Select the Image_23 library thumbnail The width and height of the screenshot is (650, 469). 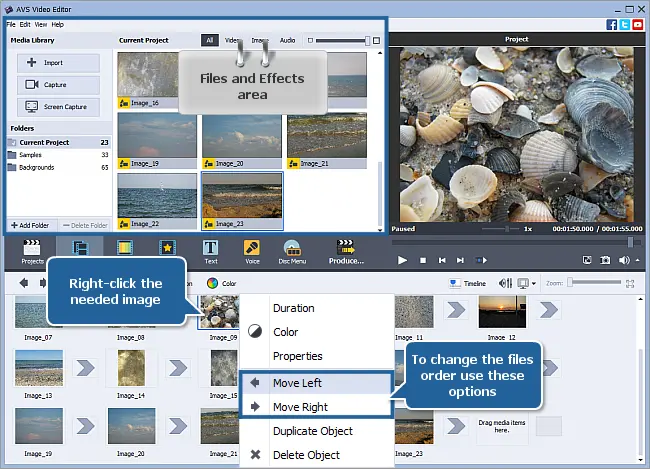[x=242, y=201]
